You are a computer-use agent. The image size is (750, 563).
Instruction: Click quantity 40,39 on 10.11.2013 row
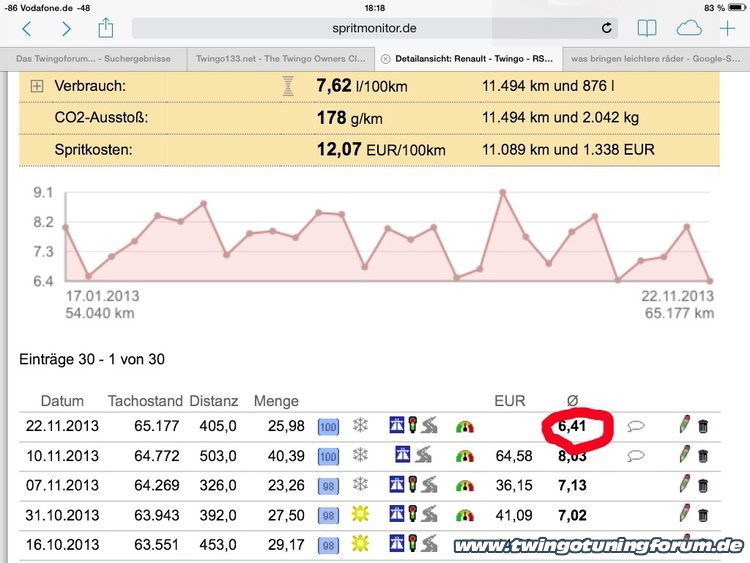286,456
